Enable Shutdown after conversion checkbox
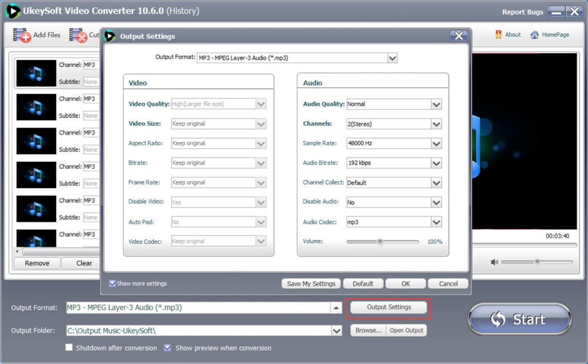The image size is (588, 364). click(69, 348)
